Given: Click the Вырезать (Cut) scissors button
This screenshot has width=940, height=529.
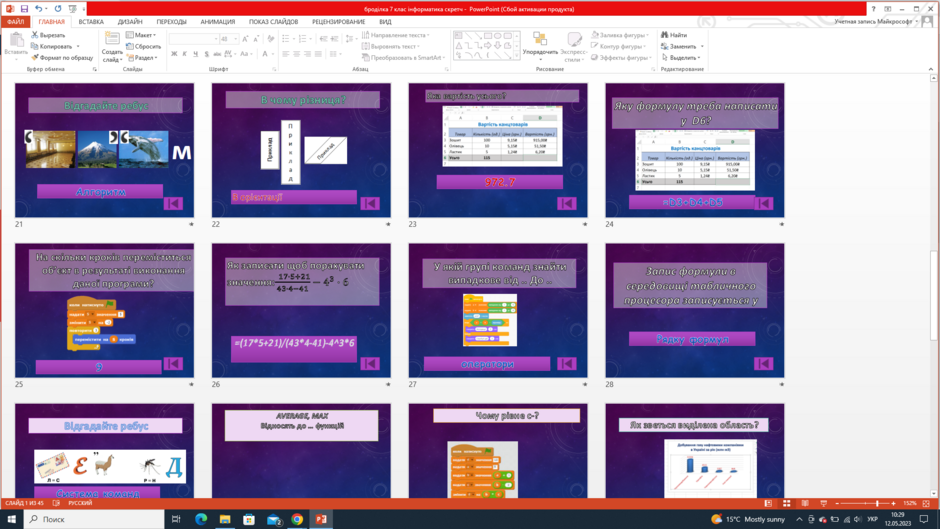Looking at the screenshot, I should click(48, 35).
